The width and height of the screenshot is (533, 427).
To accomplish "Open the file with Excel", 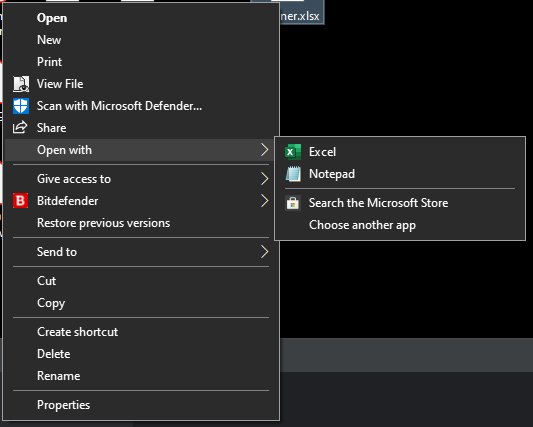I will point(400,152).
